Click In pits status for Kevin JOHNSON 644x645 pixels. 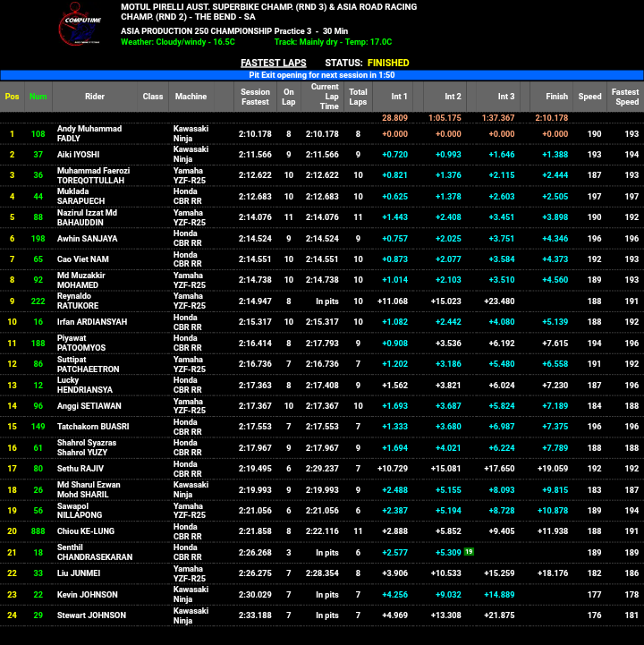coord(327,594)
